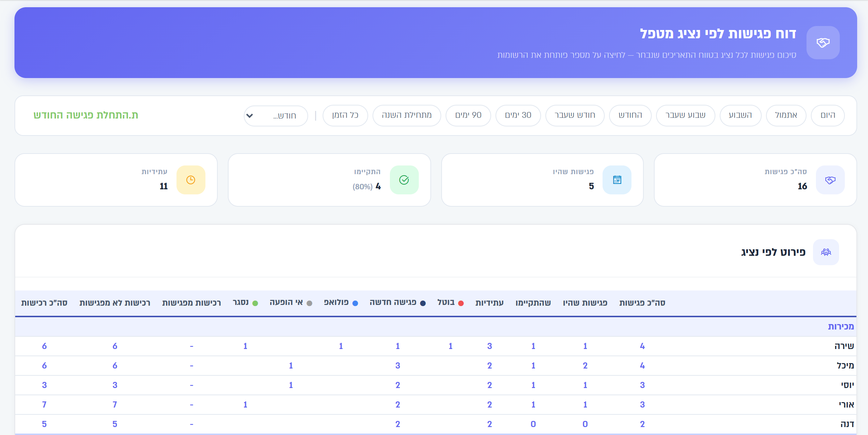Click the calendar icon on the פגישות שהיו card
The height and width of the screenshot is (435, 868).
(x=617, y=180)
